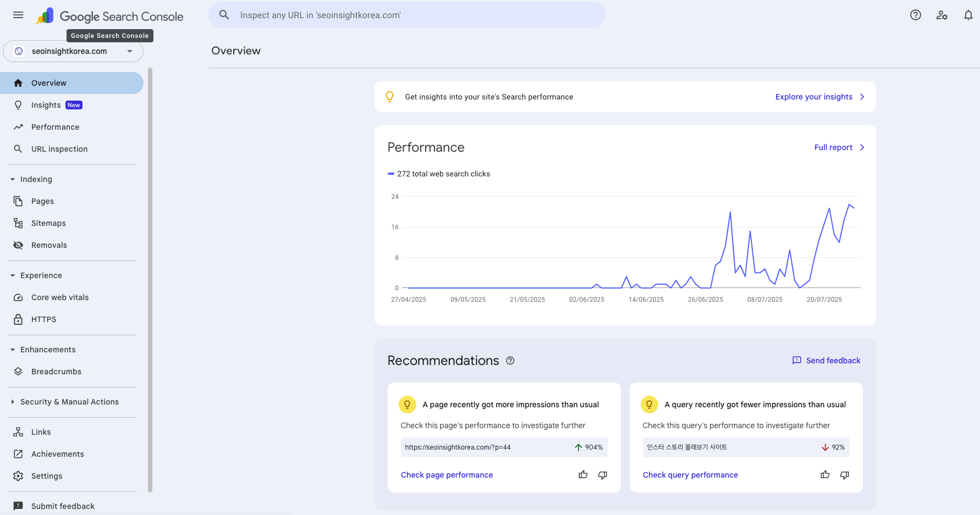Click the Recommendations help info icon
The image size is (980, 515).
click(x=510, y=361)
